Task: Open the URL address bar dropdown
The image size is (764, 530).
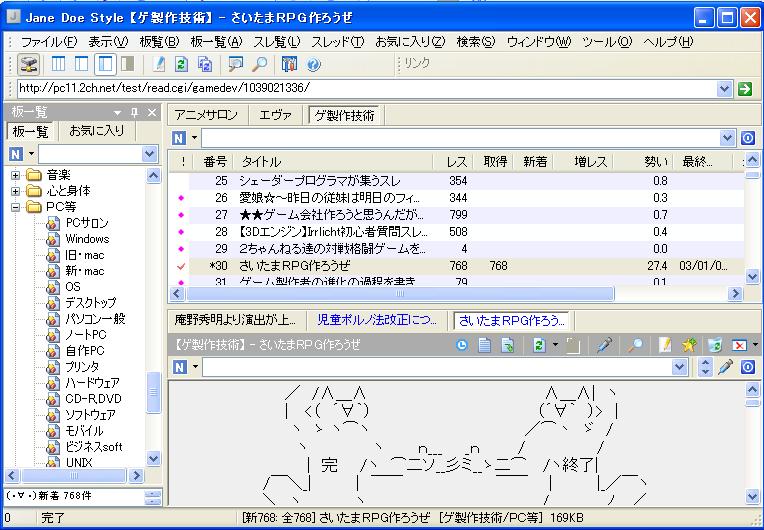Action: pyautogui.click(x=725, y=89)
